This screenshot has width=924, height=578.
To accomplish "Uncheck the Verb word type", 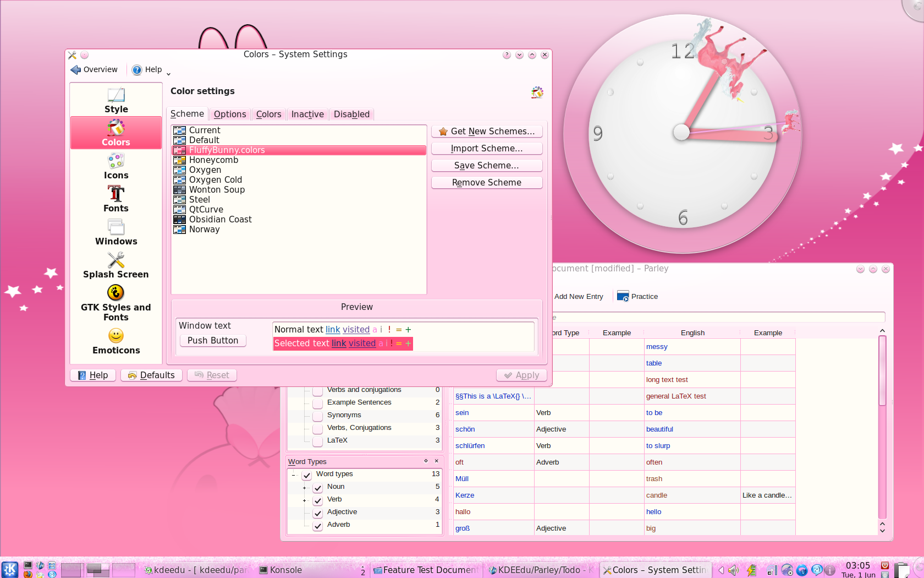I will click(317, 500).
